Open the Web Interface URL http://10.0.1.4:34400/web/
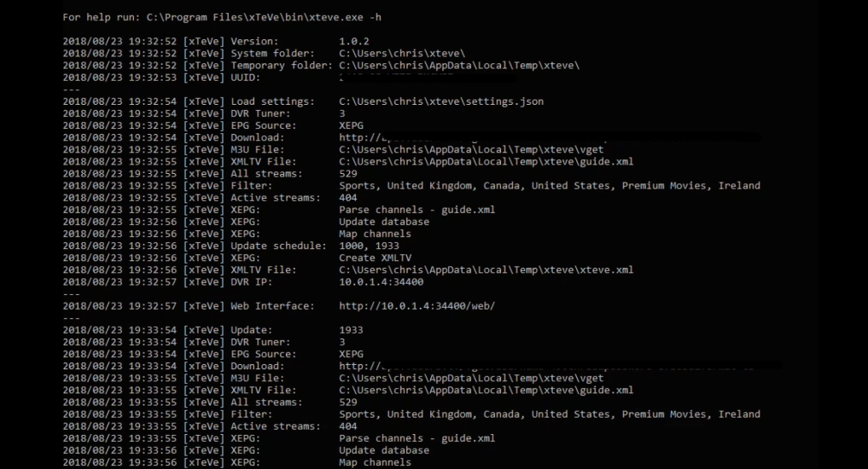The height and width of the screenshot is (469, 868). point(417,306)
